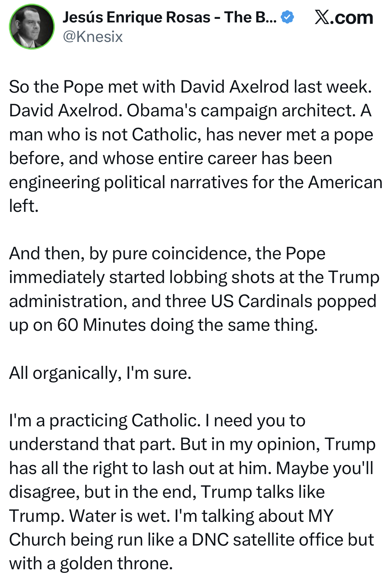Click the words '60 Minutes' in the tweet
This screenshot has height=580, width=392.
tap(101, 325)
